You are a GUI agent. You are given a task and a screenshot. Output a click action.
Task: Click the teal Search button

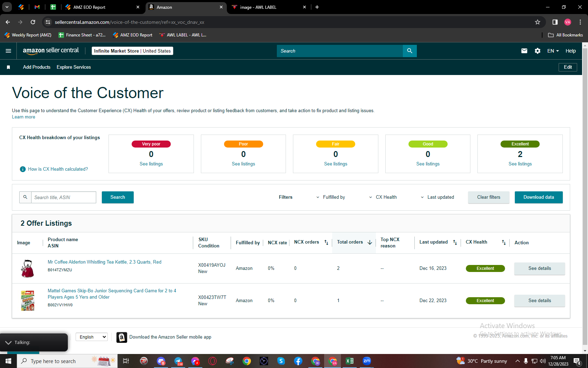tap(118, 197)
